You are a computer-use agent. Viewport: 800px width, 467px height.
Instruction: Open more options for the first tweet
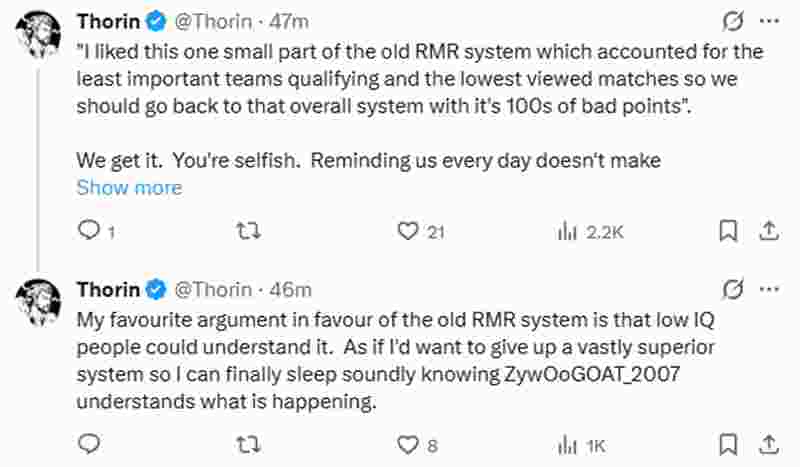[768, 21]
